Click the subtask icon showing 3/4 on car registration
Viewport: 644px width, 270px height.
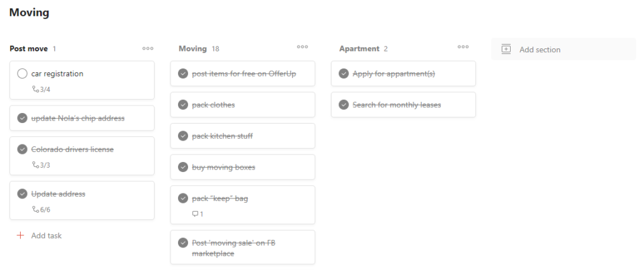coord(35,89)
